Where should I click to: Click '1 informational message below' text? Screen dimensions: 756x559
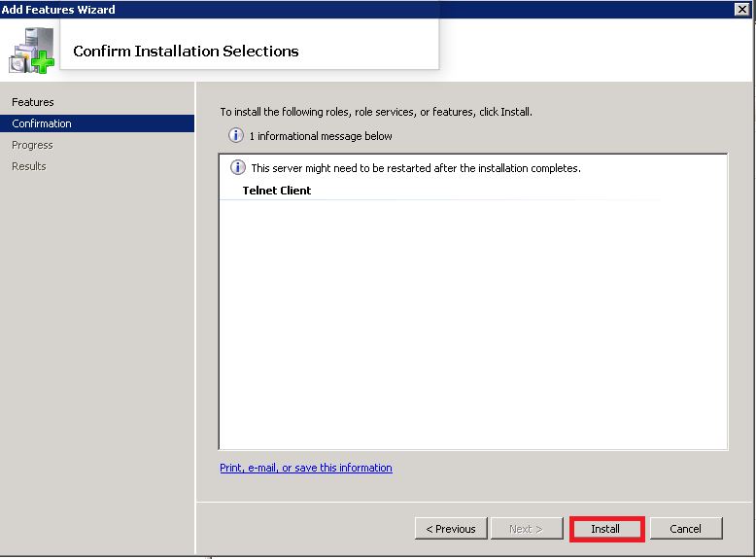(x=321, y=136)
